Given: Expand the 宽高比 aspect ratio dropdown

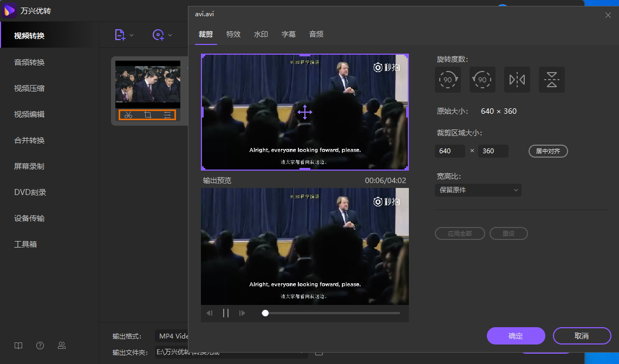Looking at the screenshot, I should tap(478, 190).
